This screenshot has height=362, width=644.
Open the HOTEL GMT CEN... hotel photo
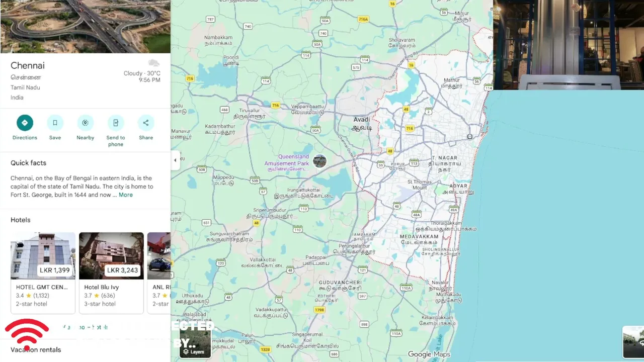[43, 256]
